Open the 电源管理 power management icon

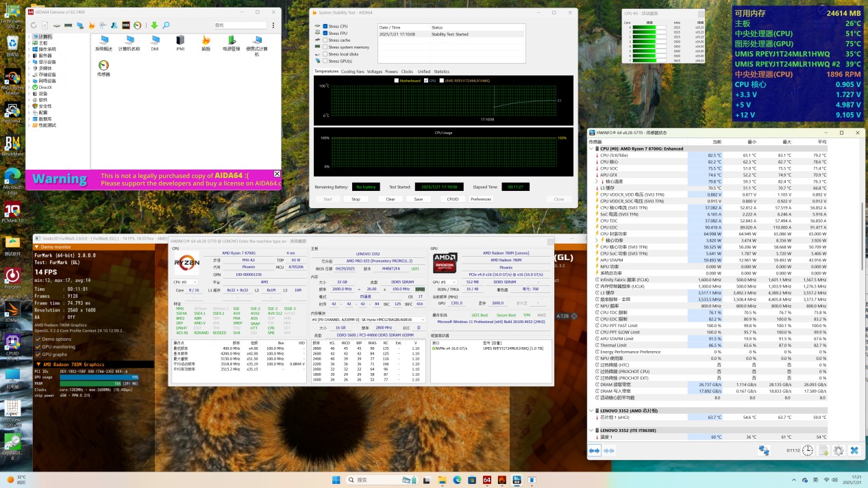[231, 41]
